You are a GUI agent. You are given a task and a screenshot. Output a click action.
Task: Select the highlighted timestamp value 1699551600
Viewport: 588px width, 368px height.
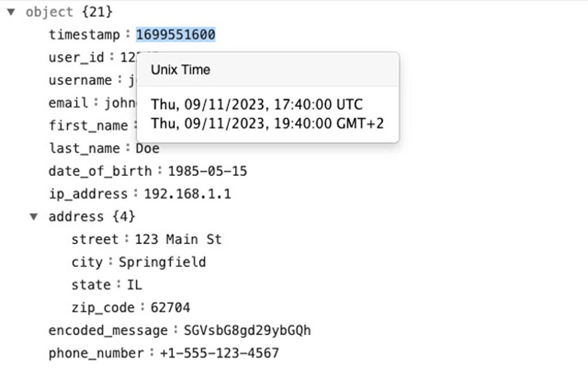click(x=175, y=35)
